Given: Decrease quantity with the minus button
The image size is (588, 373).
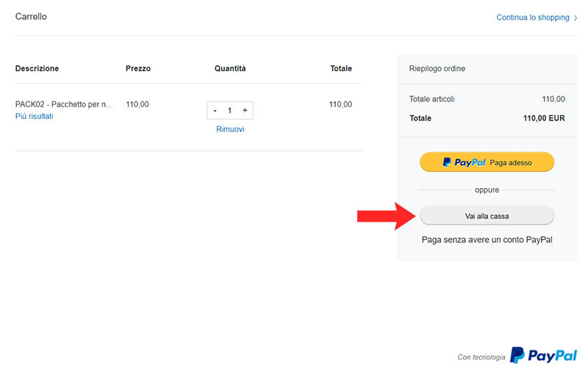Looking at the screenshot, I should coord(215,110).
